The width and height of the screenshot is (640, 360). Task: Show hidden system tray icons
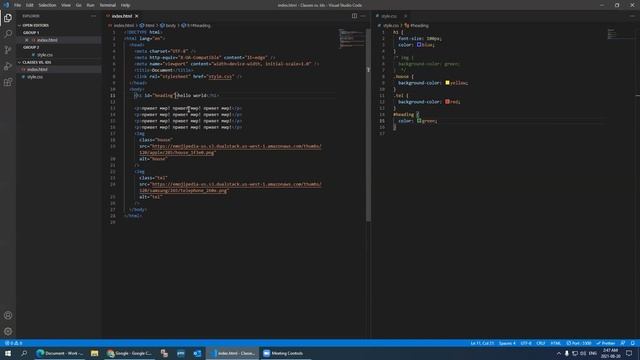558,353
